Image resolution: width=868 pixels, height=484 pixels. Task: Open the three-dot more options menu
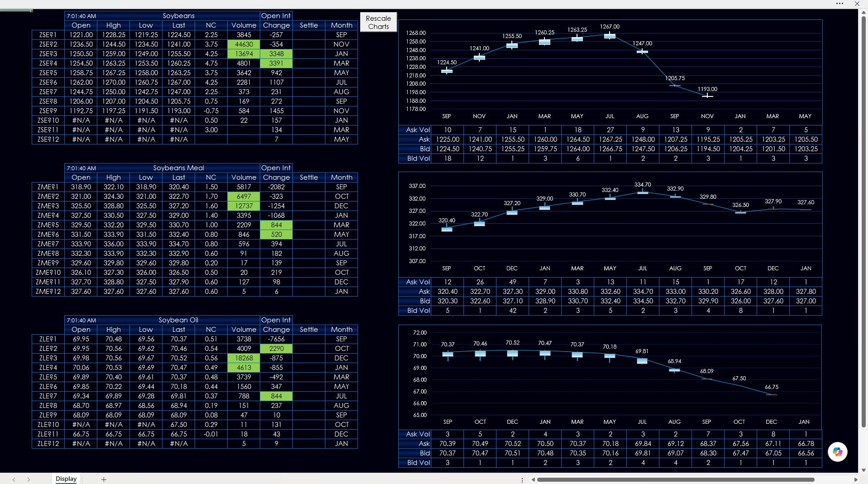pos(839,4)
